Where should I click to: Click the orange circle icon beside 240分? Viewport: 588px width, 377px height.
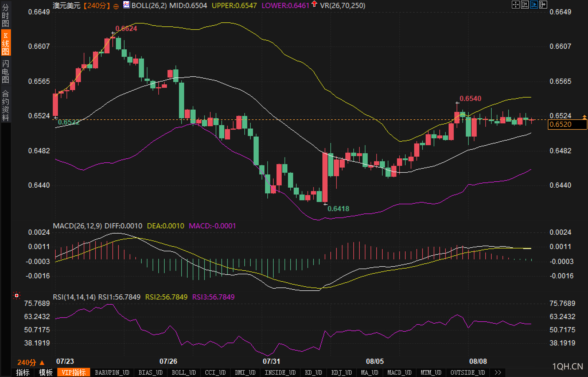click(116, 6)
